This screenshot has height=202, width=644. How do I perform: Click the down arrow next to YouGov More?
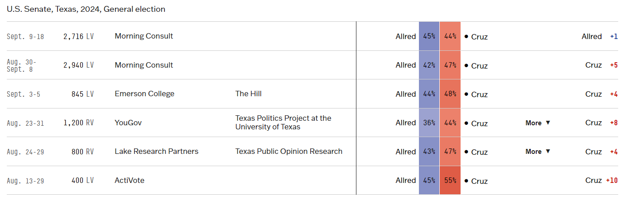coord(548,123)
